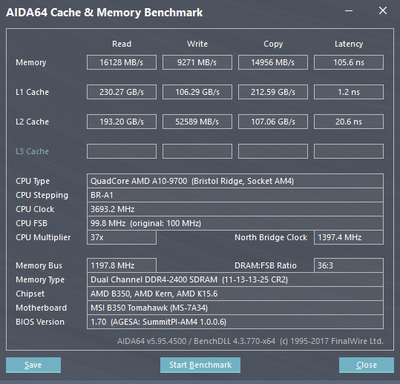Save the benchmark results
The image size is (400, 384).
(33, 365)
